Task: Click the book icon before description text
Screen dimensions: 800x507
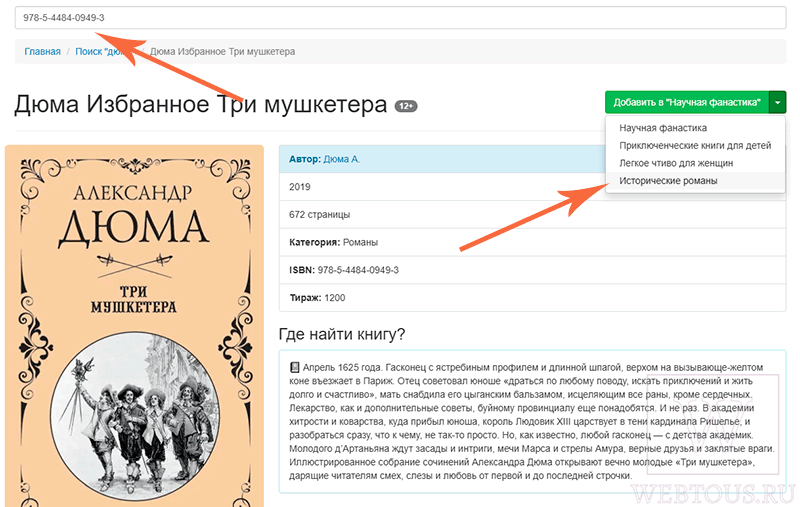Action: coord(294,367)
